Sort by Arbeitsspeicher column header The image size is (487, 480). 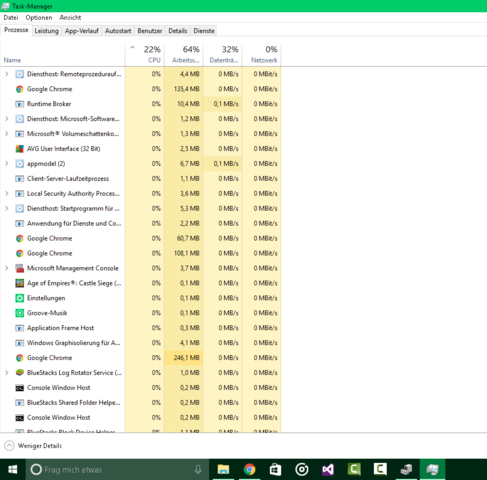(184, 55)
